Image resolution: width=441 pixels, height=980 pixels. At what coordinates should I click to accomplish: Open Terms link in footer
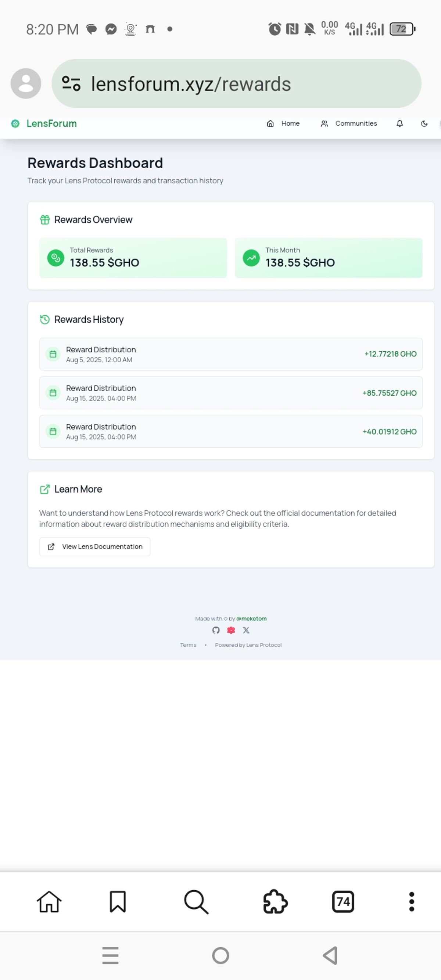(189, 645)
